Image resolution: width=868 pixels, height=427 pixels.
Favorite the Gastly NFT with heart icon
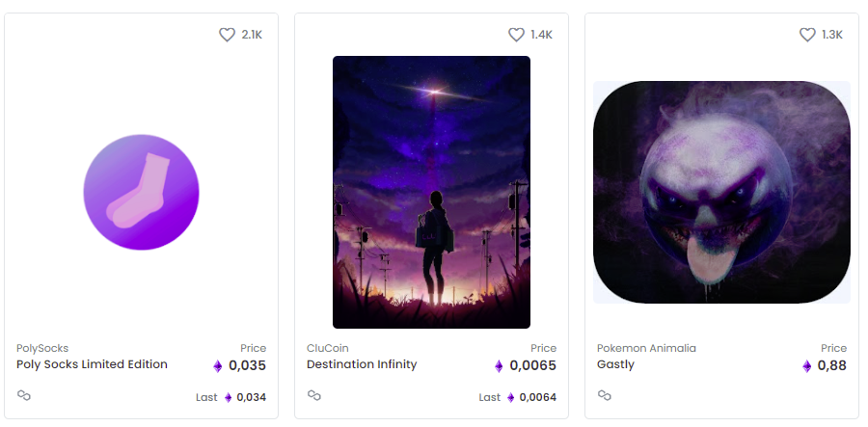[807, 35]
